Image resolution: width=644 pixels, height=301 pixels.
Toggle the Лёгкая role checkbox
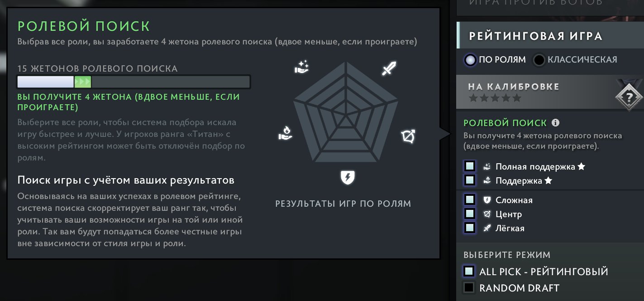pos(470,228)
